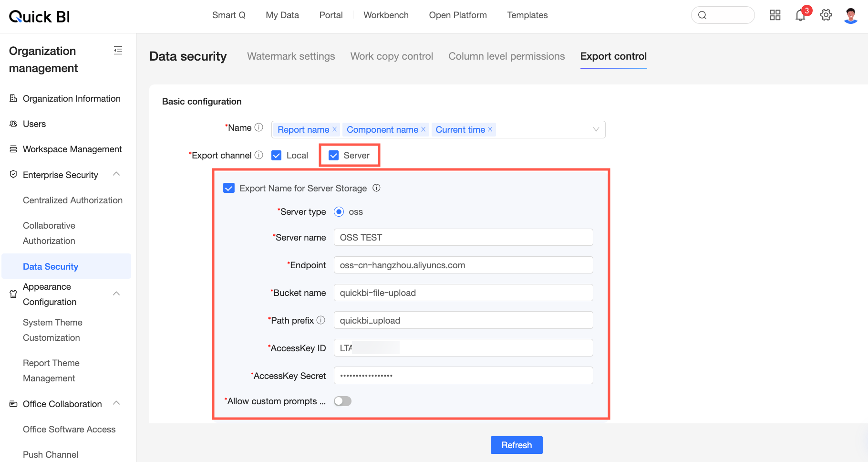
Task: Collapse the Office Collaboration section
Action: click(116, 403)
